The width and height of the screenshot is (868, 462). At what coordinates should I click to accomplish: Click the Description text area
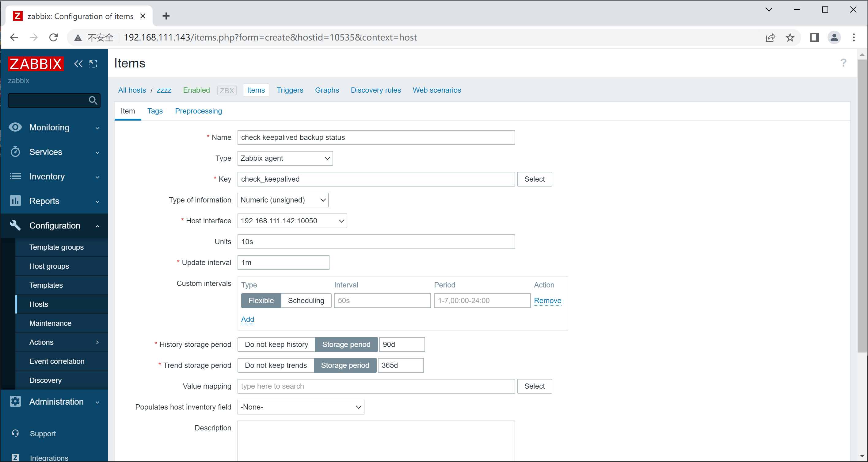(x=376, y=441)
